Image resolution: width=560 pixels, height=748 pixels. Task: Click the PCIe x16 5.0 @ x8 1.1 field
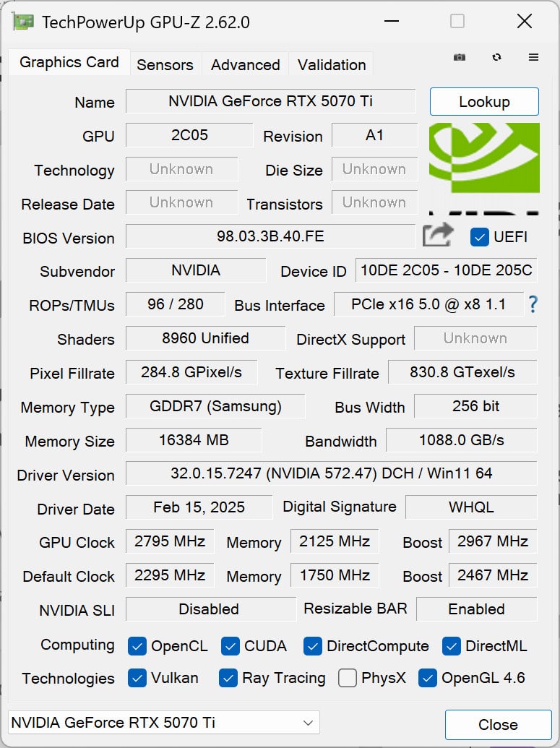tap(428, 304)
